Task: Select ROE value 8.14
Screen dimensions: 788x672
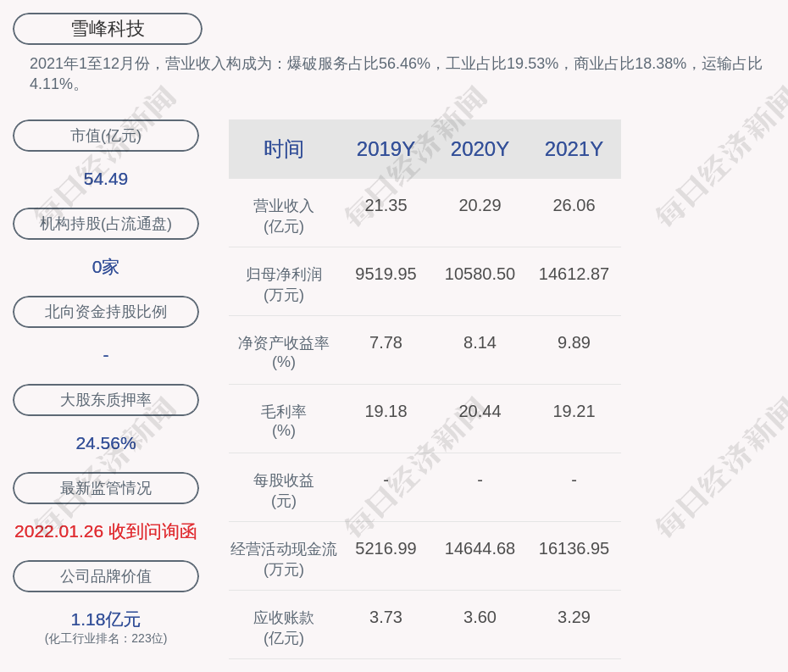Action: coord(480,343)
